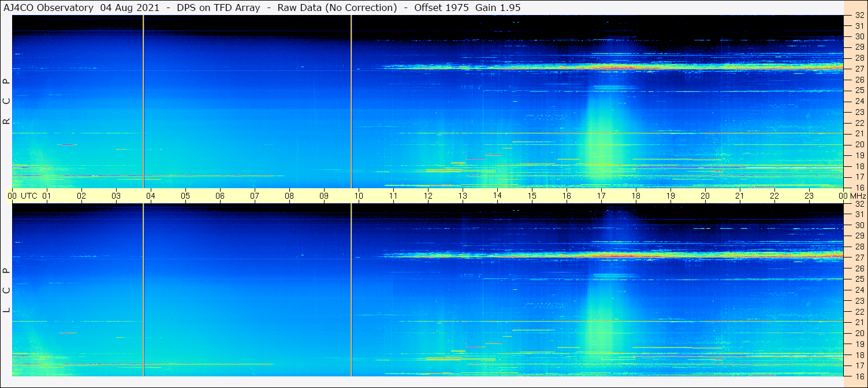Screen dimensions: 868x388
Task: Click the 16 MHz tick of RCP panel
Action: tap(859, 188)
